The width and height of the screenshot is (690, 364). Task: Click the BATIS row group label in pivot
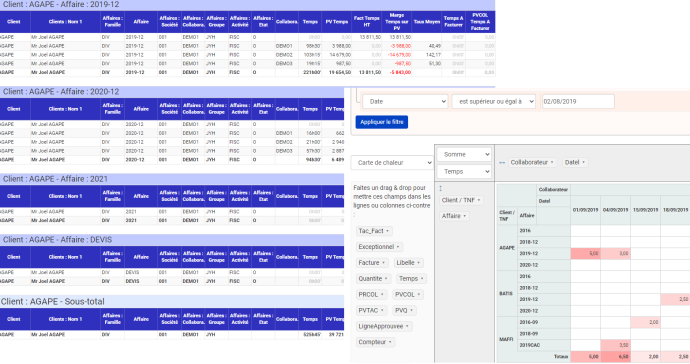point(507,294)
